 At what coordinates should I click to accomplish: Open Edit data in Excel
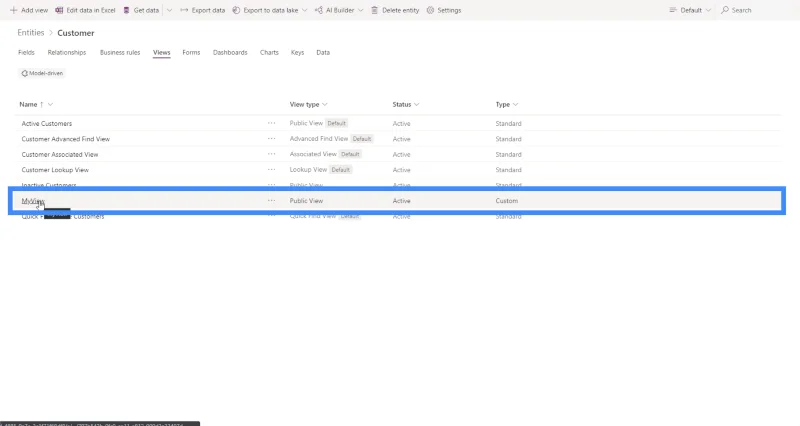(x=85, y=10)
